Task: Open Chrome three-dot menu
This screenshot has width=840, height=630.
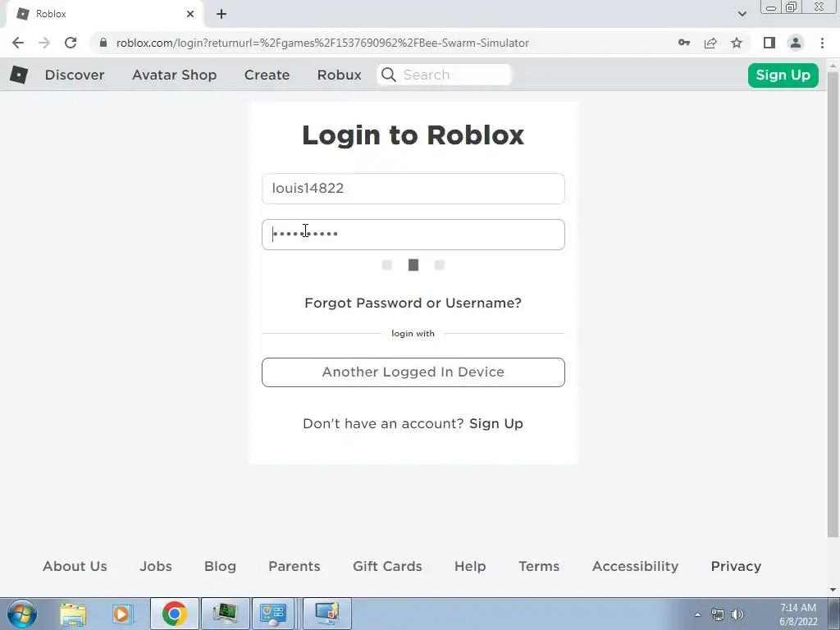Action: 822,43
